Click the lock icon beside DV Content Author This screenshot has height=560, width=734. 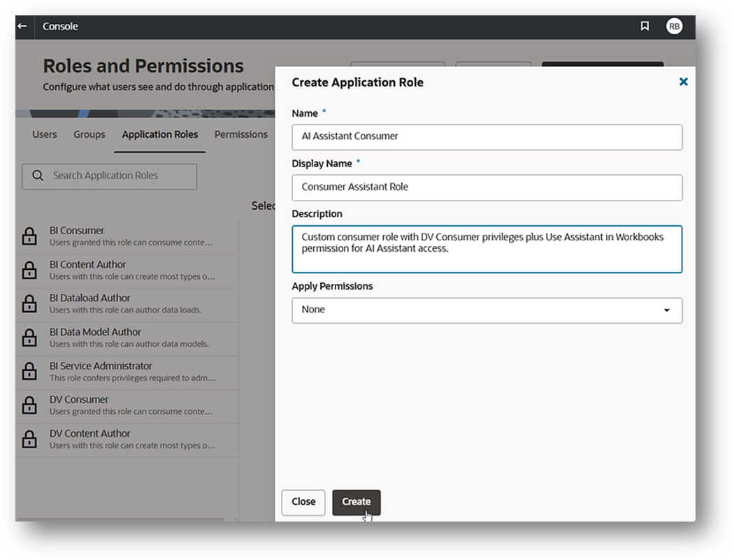point(29,440)
